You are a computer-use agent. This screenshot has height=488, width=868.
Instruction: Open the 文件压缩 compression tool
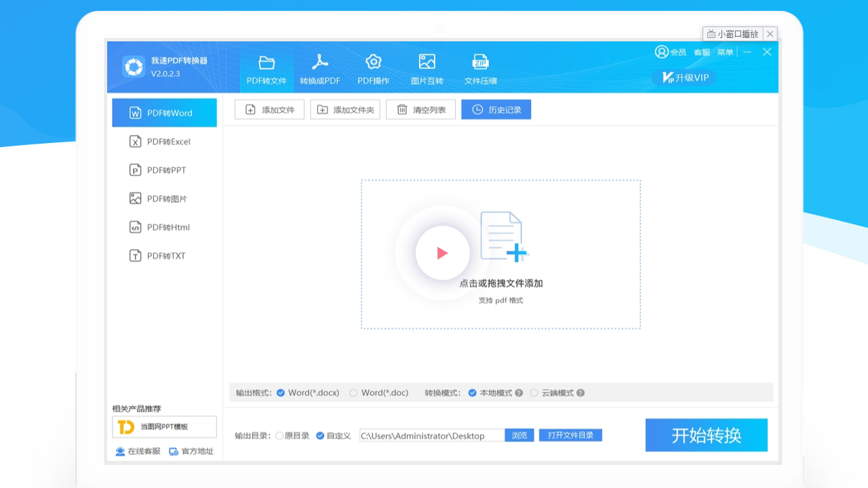pyautogui.click(x=481, y=68)
